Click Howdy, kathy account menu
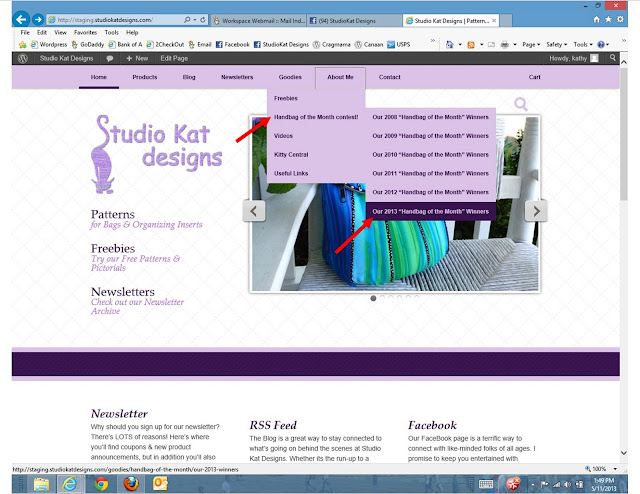The height and width of the screenshot is (494, 640). [x=573, y=58]
